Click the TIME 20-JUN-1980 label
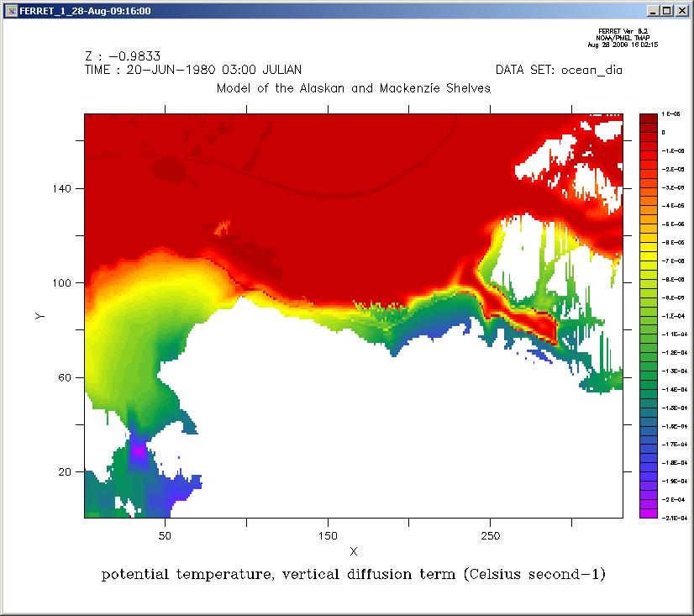The height and width of the screenshot is (616, 694). pos(193,70)
